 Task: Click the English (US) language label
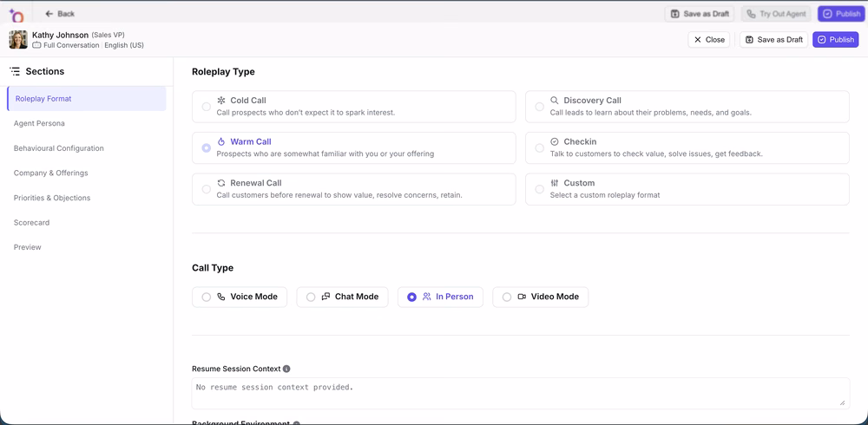124,45
